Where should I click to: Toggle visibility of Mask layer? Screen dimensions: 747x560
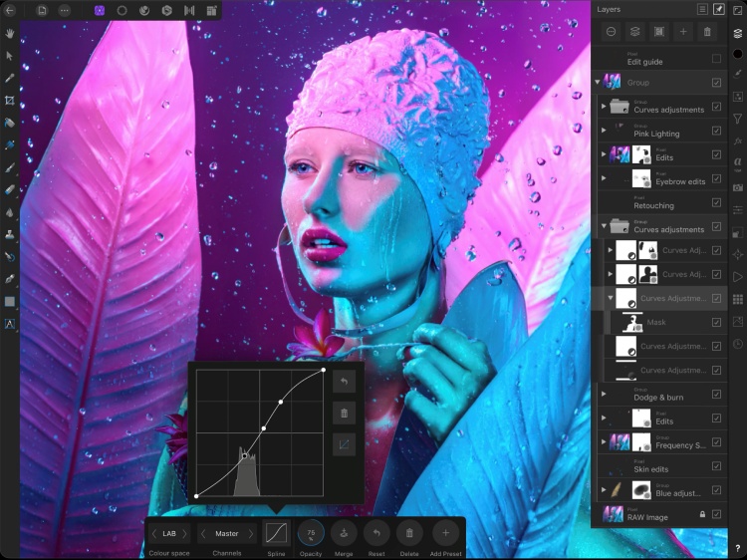716,322
